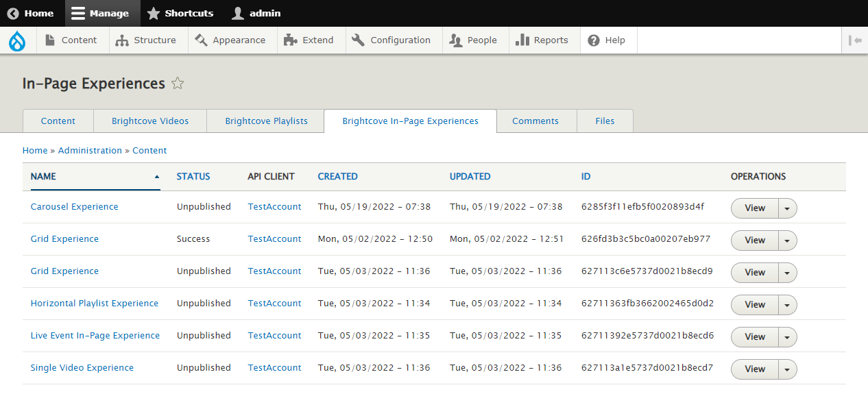Click the Content breadcrumb link

[149, 151]
